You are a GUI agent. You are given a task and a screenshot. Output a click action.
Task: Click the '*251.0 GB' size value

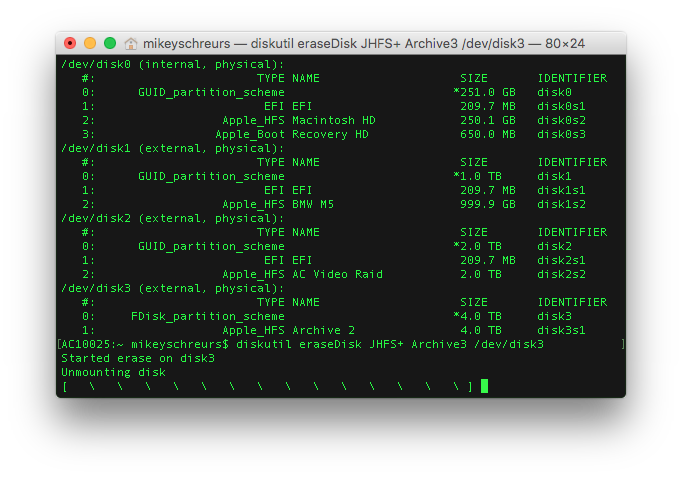(484, 92)
